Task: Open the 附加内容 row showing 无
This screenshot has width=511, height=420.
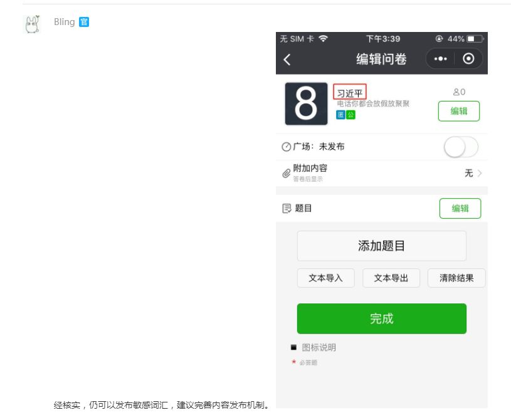Action: point(382,174)
